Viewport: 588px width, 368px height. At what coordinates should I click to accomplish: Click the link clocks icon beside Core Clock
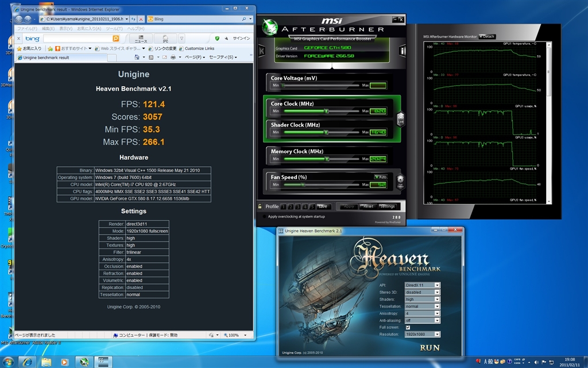click(x=400, y=119)
